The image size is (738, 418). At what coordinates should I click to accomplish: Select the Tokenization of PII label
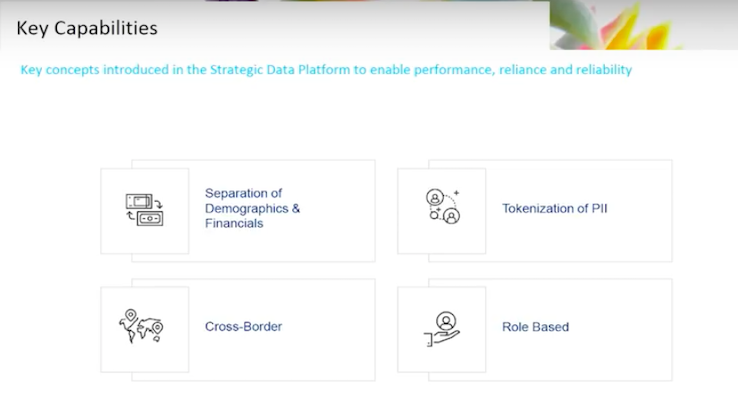tap(554, 209)
